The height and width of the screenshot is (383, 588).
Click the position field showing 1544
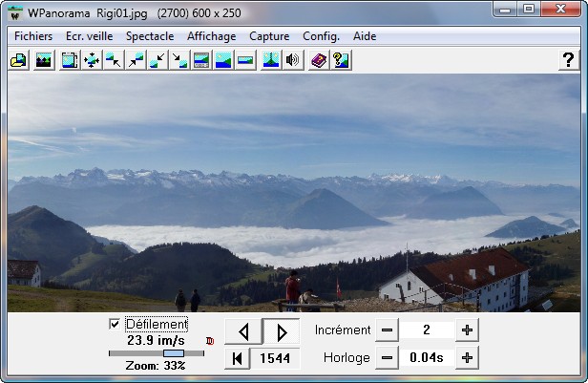[275, 358]
